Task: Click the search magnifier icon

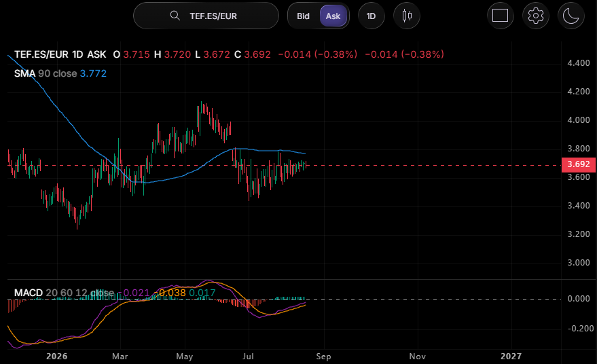Action: coord(175,16)
